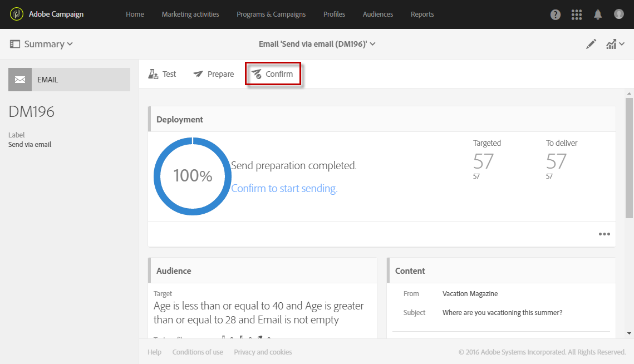Expand the Summary view dropdown
This screenshot has height=364, width=634.
click(x=42, y=44)
